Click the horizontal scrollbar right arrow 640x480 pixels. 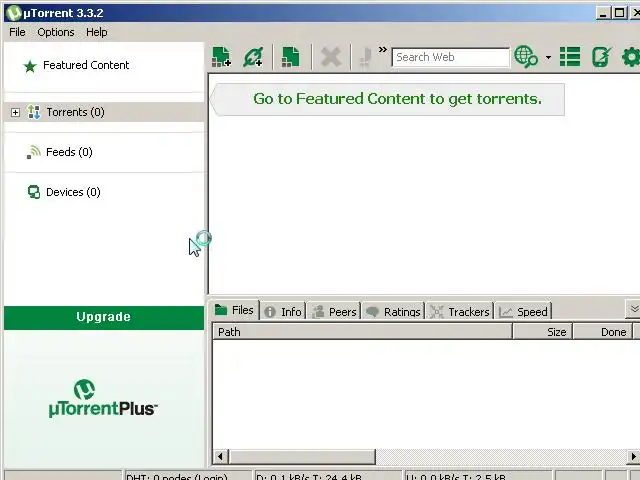tap(633, 456)
